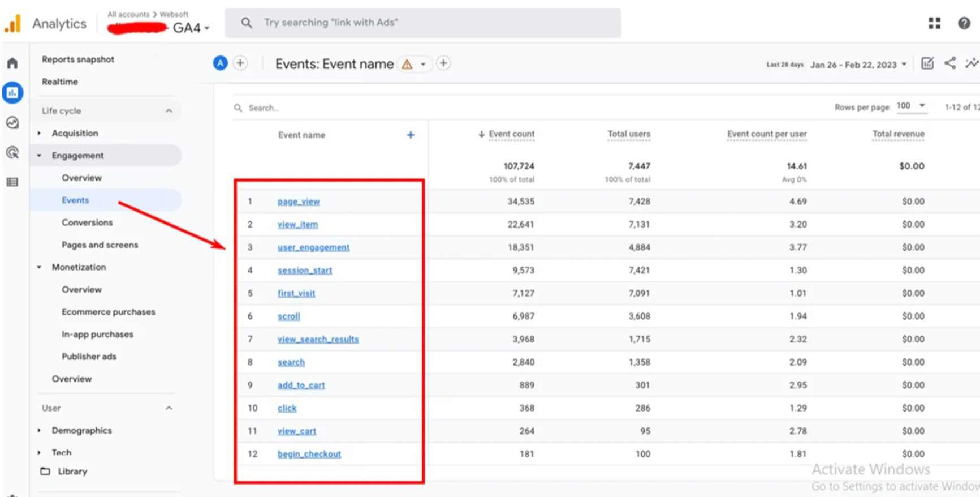Viewport: 980px width, 497px height.
Task: Click the Customize report edit icon
Action: (x=927, y=63)
